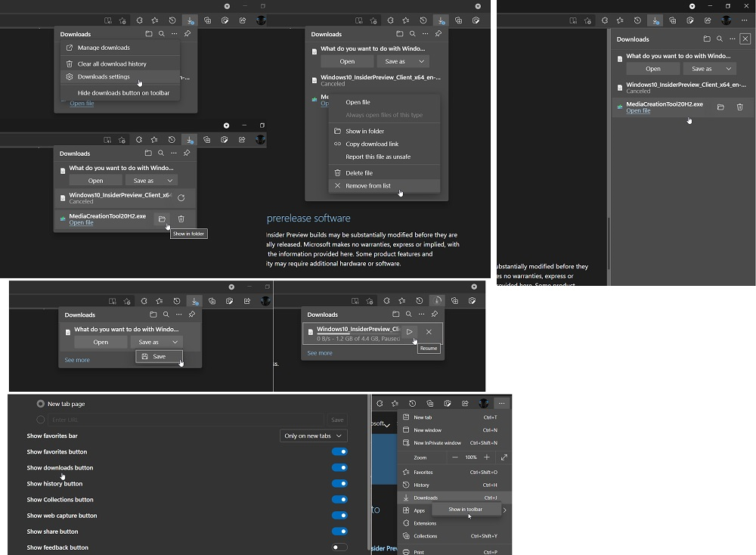This screenshot has height=555, width=756.
Task: Select Report this file as unsafe
Action: (x=384, y=157)
